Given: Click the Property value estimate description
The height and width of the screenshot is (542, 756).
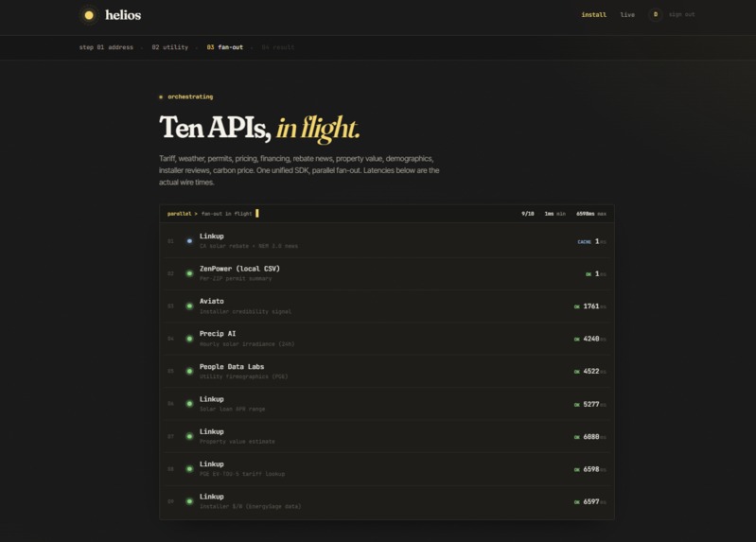Looking at the screenshot, I should [x=237, y=441].
